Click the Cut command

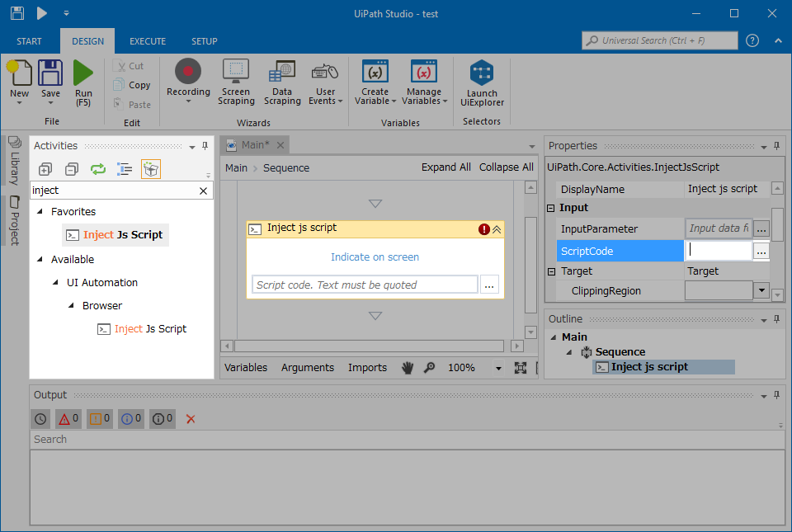(129, 66)
